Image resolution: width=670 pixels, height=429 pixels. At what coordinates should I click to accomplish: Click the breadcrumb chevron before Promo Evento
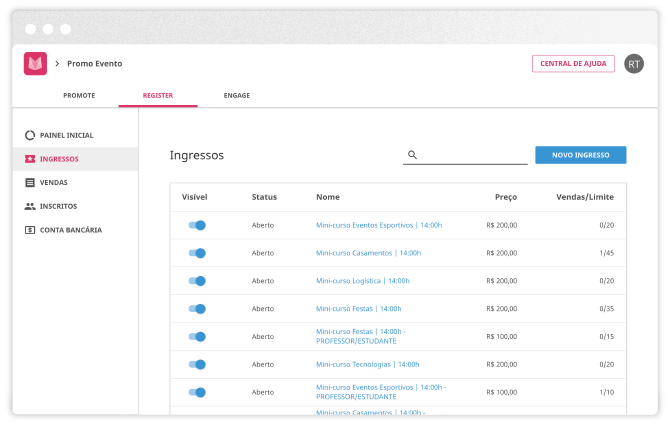click(x=57, y=64)
